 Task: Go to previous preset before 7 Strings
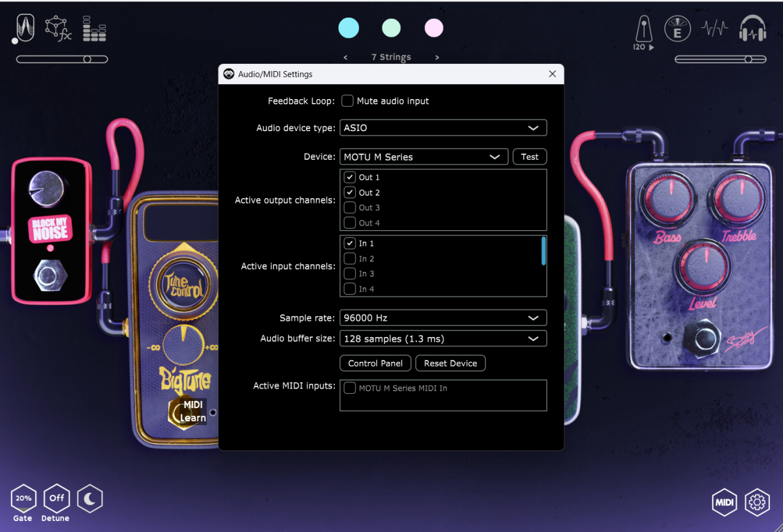(x=345, y=57)
